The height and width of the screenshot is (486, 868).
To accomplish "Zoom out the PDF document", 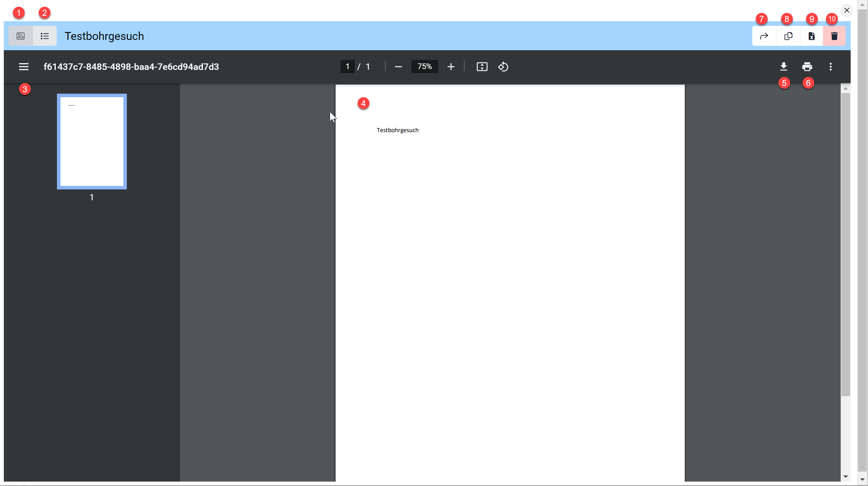I will [x=398, y=67].
